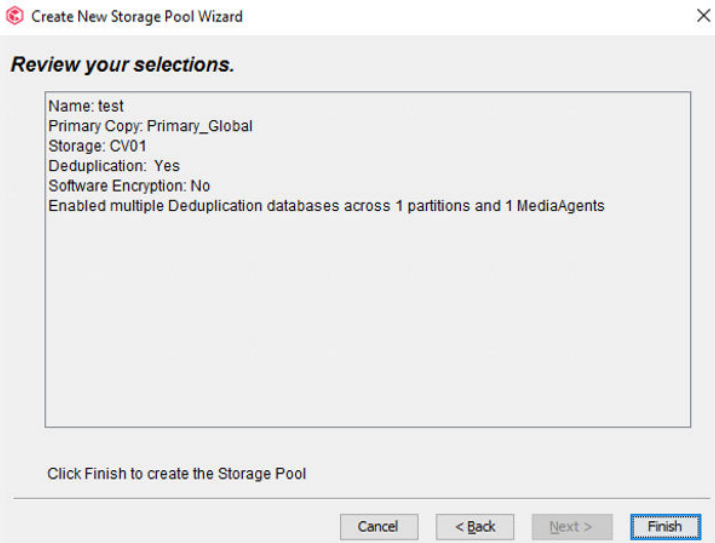Click Finish to create the storage pool
Viewport: 715px width, 543px height.
(x=664, y=526)
